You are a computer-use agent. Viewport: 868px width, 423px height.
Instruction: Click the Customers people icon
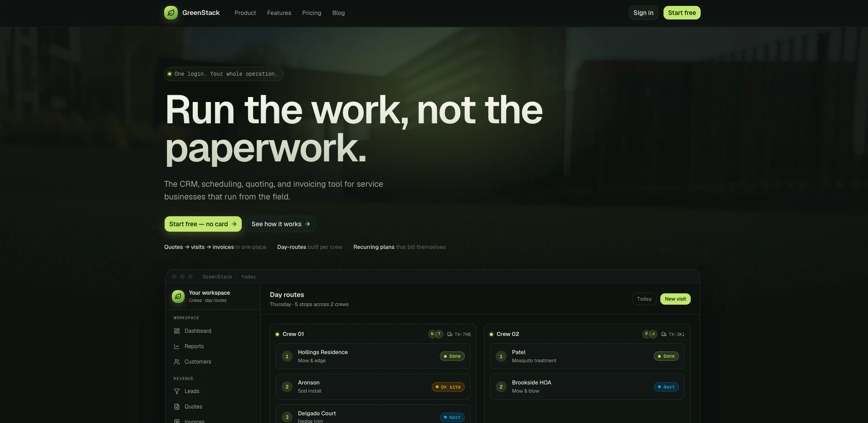click(177, 362)
